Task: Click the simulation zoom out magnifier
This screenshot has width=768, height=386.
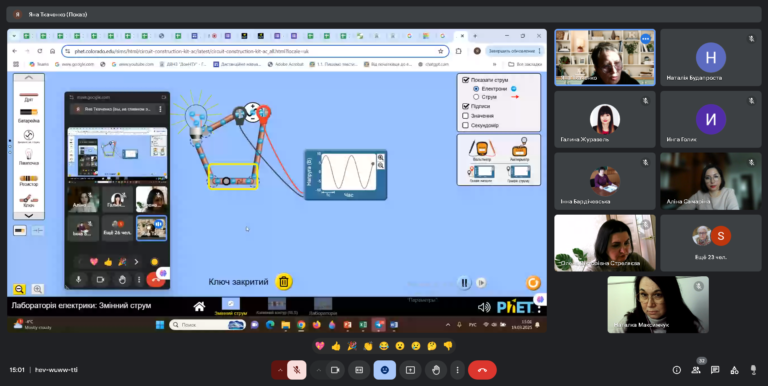Action: 19,289
